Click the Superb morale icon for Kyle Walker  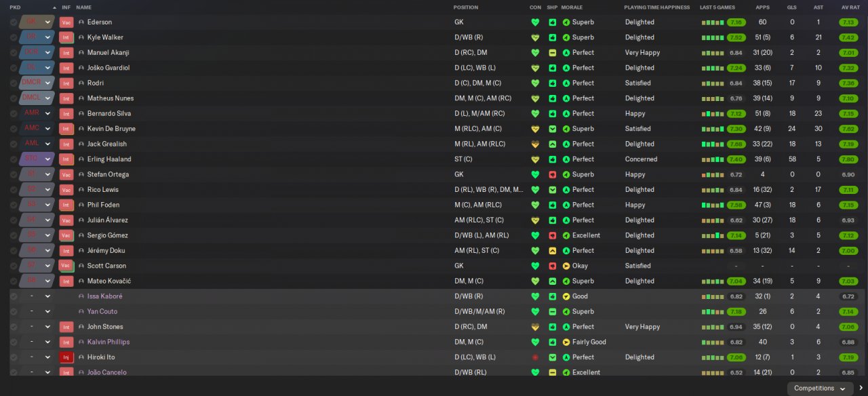pyautogui.click(x=566, y=37)
